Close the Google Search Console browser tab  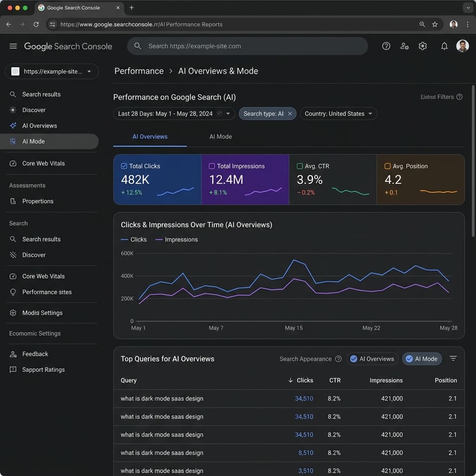(x=118, y=7)
